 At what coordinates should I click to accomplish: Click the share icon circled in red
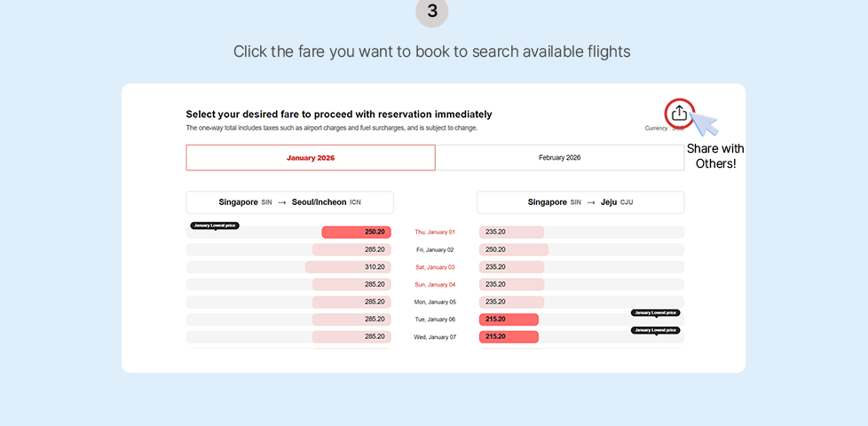pos(679,113)
